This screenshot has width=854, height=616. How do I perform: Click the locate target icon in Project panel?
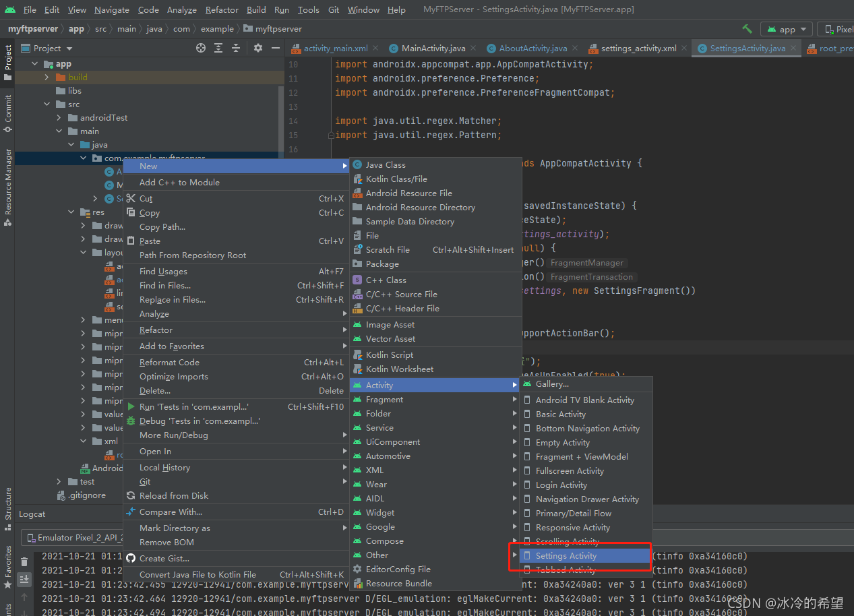pyautogui.click(x=201, y=48)
